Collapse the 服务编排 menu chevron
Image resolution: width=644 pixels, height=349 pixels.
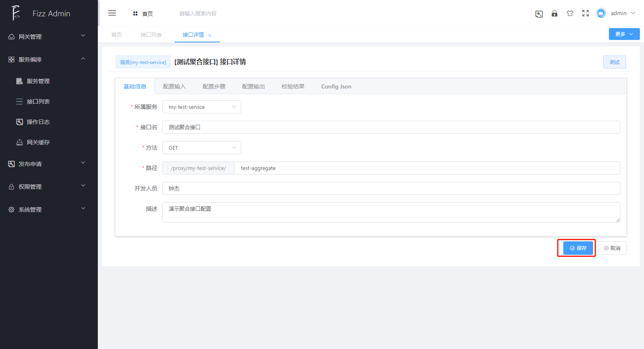click(x=83, y=59)
